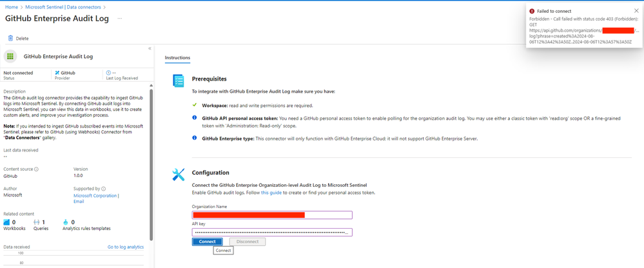Click the 'Description' label

click(x=14, y=91)
